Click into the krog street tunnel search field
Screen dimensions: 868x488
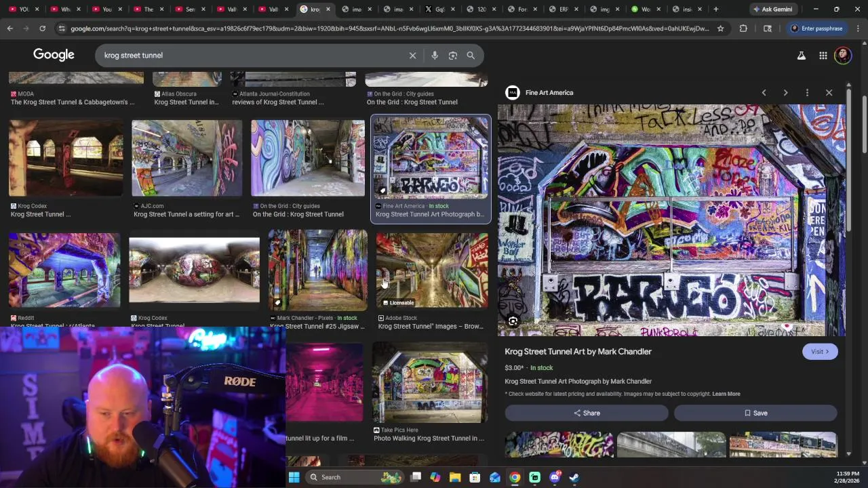tap(251, 56)
